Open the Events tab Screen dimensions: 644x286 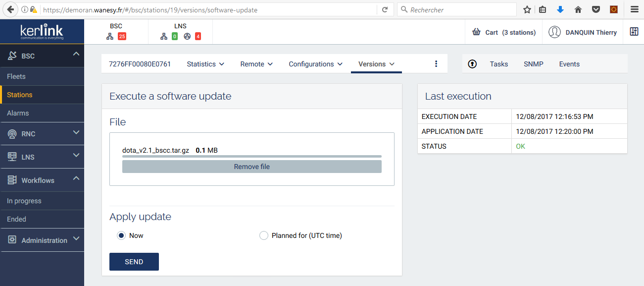pos(569,64)
